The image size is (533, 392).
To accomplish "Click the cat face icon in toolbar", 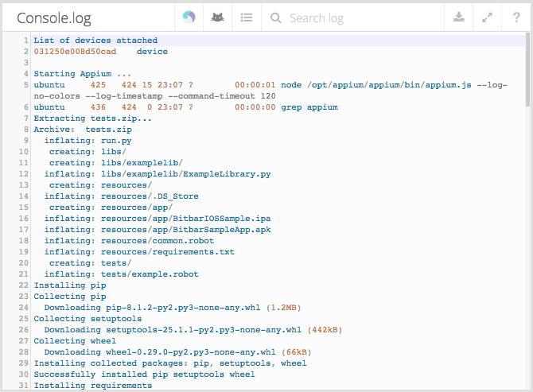I will tap(217, 17).
